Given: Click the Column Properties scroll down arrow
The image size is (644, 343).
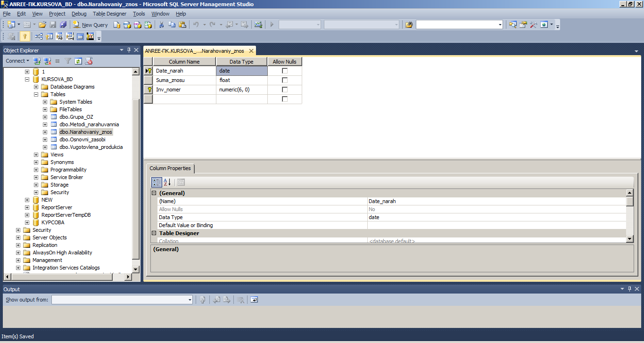Looking at the screenshot, I should pos(630,239).
